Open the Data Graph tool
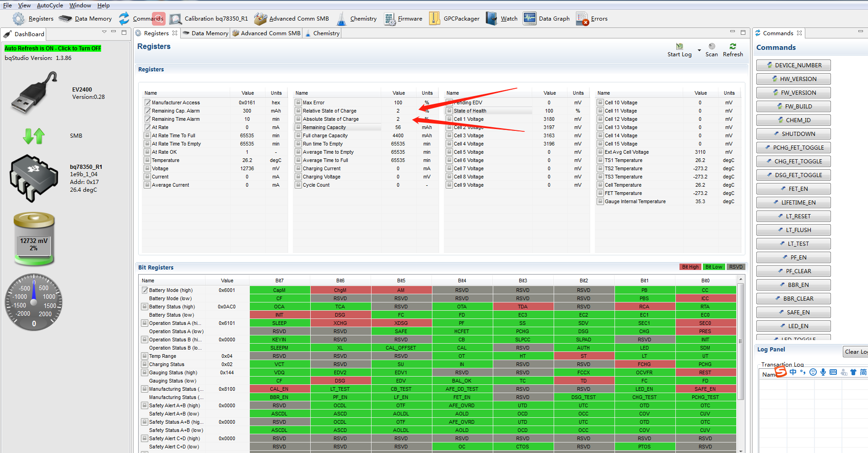 point(546,19)
